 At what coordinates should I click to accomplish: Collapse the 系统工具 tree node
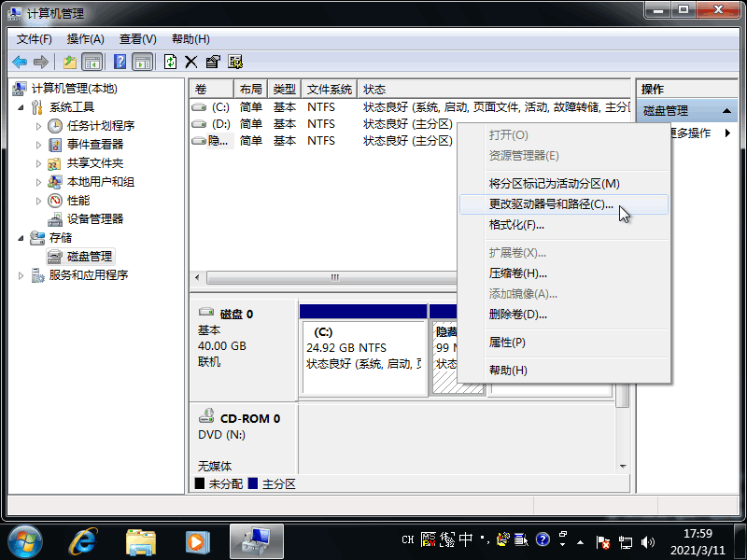[22, 107]
